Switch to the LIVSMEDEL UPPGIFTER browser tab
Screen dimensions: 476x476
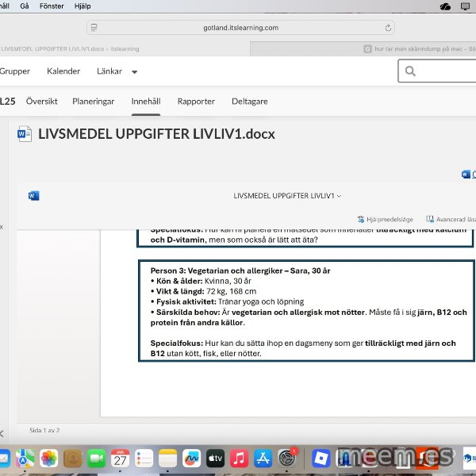pyautogui.click(x=125, y=49)
